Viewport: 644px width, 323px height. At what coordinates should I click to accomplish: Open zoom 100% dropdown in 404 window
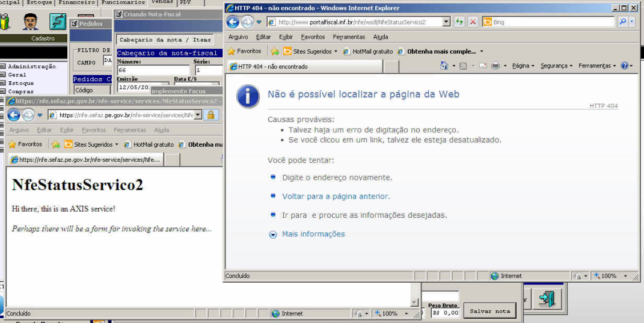625,276
